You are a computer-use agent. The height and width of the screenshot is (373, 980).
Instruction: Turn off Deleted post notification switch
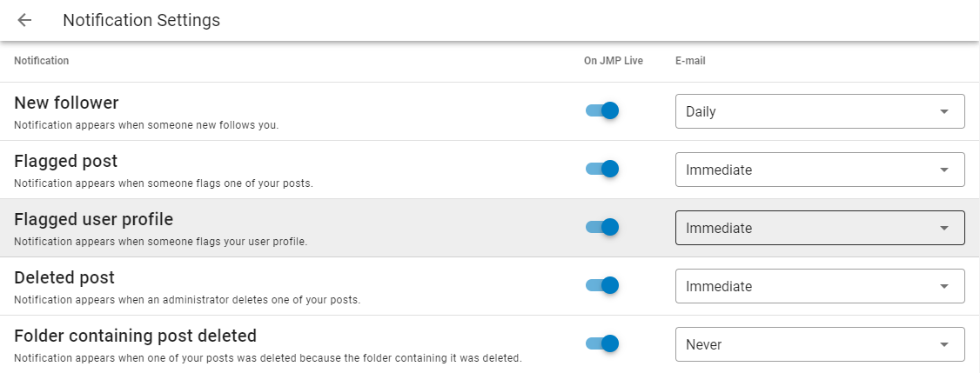[x=602, y=285]
